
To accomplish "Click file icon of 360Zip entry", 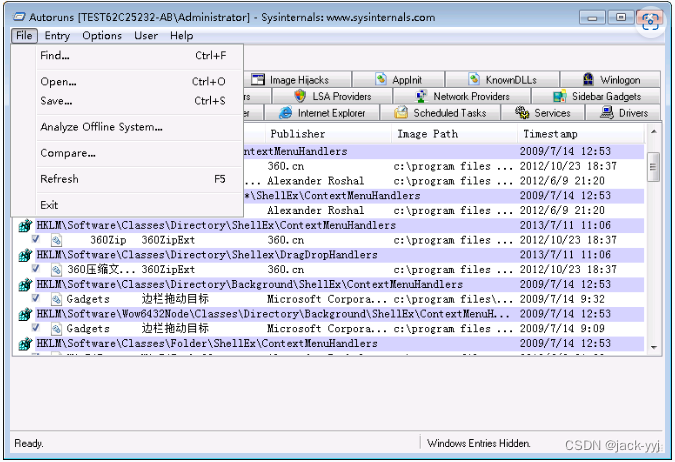I will (x=56, y=240).
